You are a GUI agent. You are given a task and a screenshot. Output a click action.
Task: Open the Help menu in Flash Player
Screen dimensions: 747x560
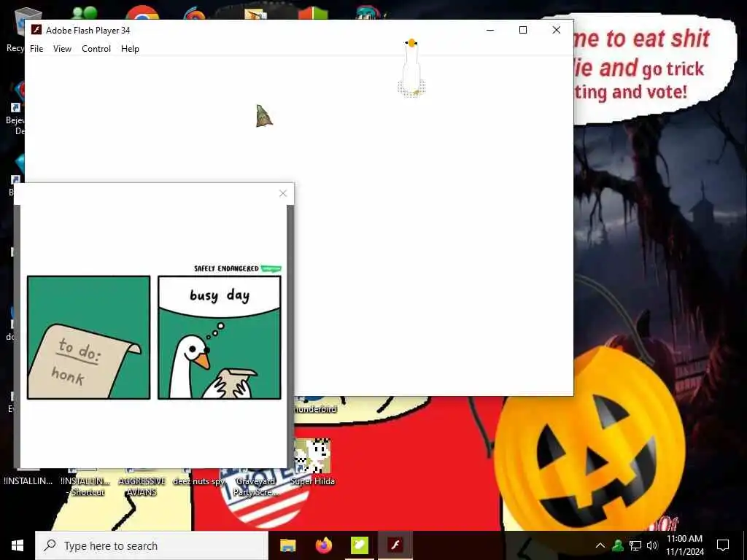[130, 49]
